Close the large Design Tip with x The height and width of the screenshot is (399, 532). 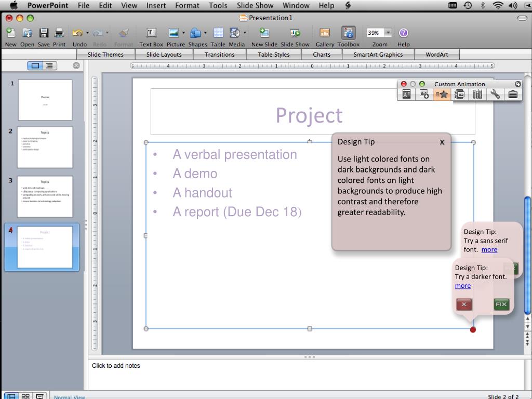[x=442, y=142]
